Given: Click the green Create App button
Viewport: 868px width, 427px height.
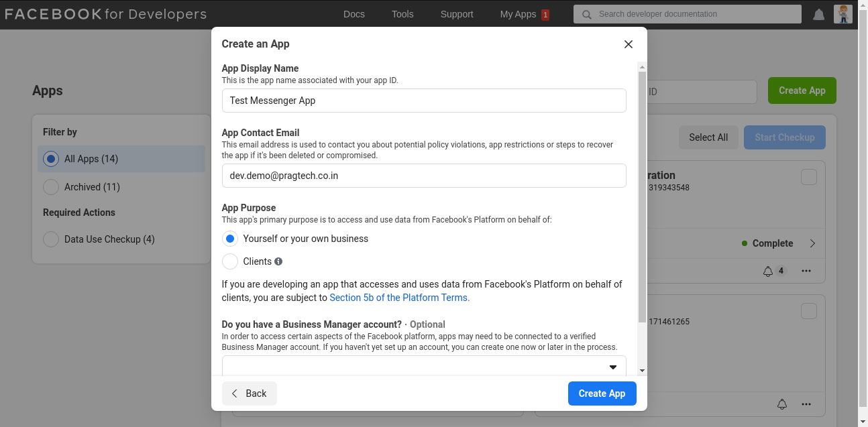Looking at the screenshot, I should [x=802, y=90].
